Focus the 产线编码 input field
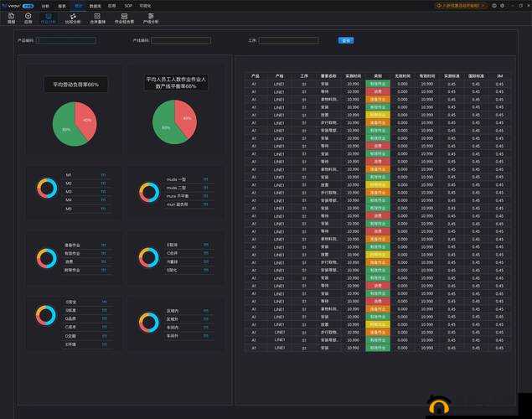The height and width of the screenshot is (419, 532). tap(181, 40)
